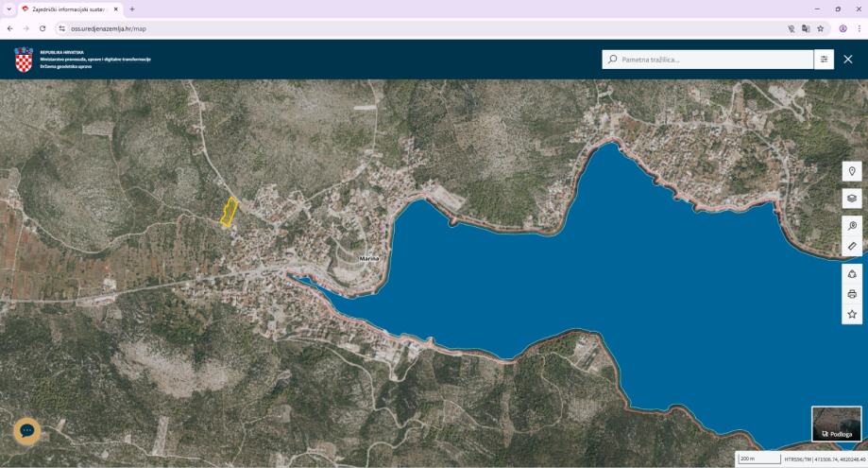
Task: Open favorites with the star icon
Action: [x=852, y=314]
